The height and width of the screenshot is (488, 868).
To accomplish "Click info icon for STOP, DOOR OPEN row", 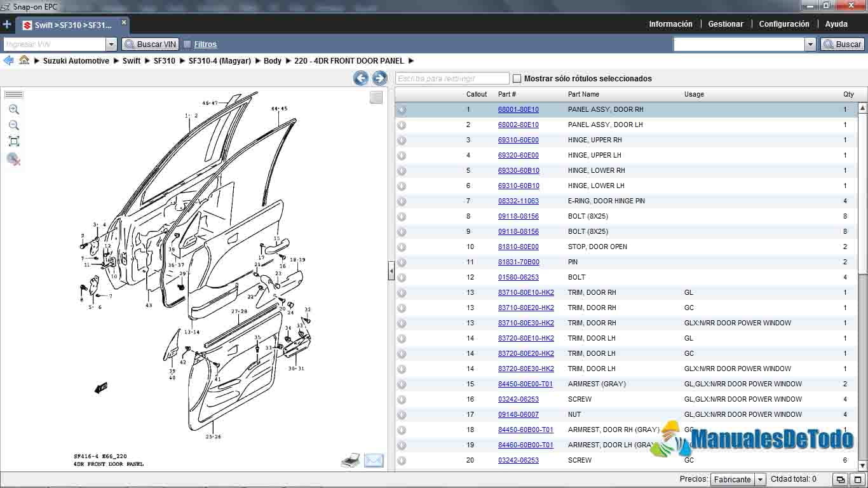I will pos(402,247).
